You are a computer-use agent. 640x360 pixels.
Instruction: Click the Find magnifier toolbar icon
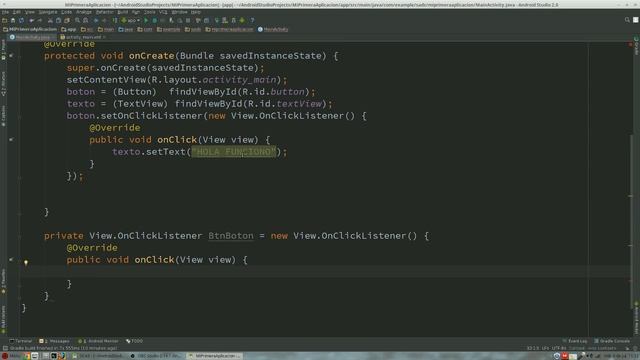[x=77, y=20]
